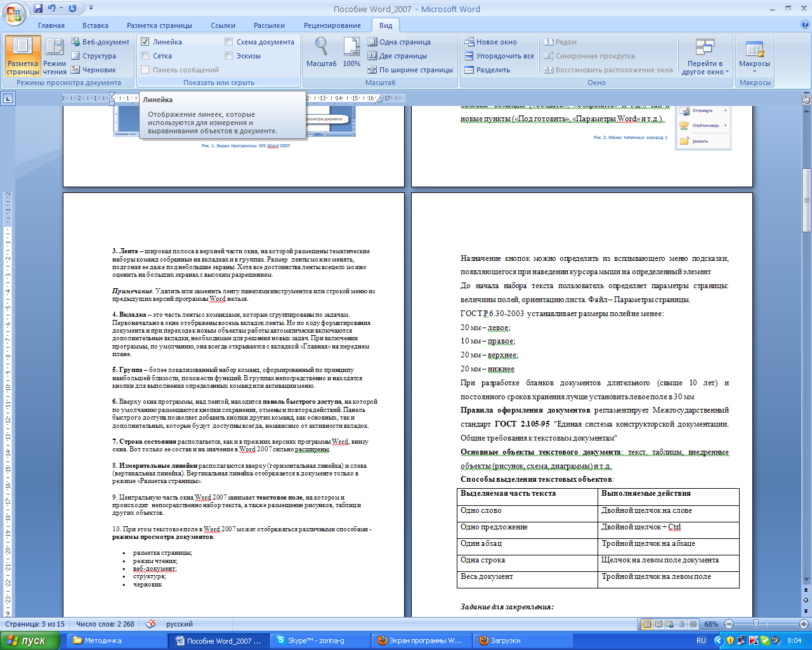Viewport: 812px width, 650px height.
Task: Open the Масштаб zoom dialog
Action: 322,52
